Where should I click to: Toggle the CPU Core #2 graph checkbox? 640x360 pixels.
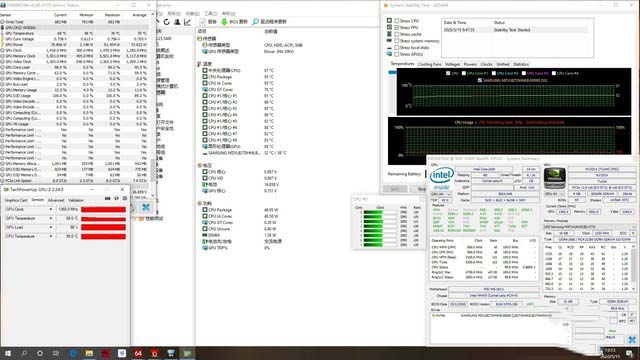pyautogui.click(x=493, y=73)
